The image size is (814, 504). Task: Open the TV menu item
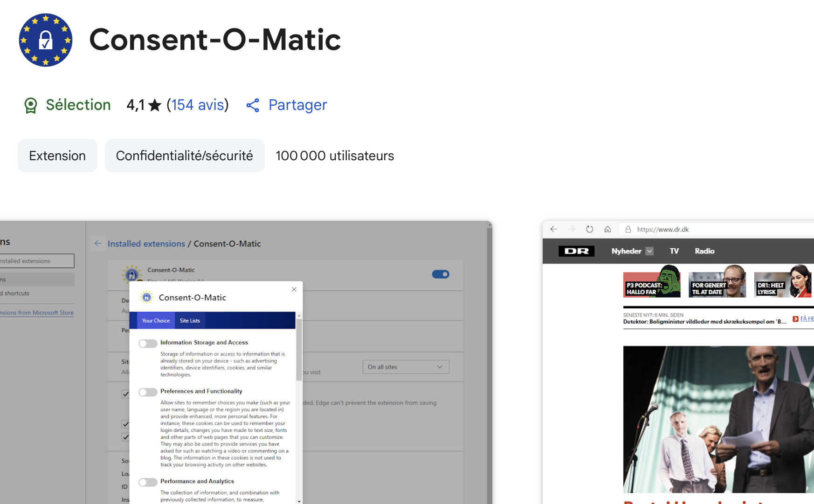[x=674, y=251]
